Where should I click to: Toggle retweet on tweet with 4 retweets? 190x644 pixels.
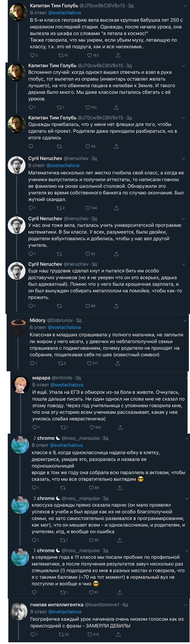click(x=59, y=208)
